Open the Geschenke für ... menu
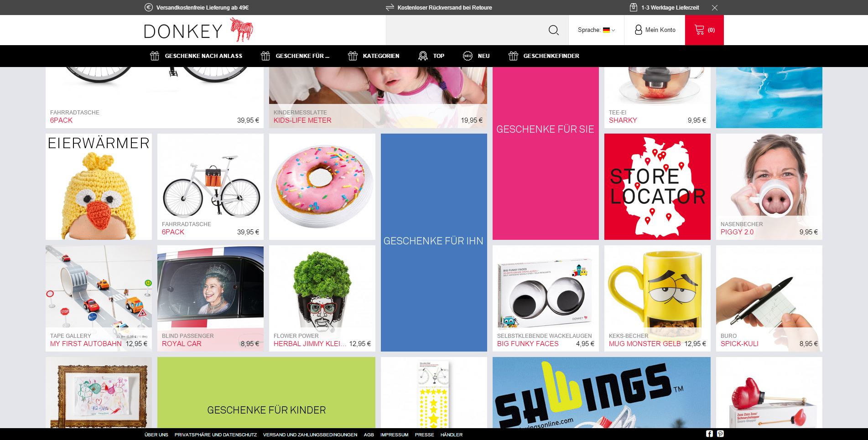Screen dimensions: 868x440 coord(295,56)
